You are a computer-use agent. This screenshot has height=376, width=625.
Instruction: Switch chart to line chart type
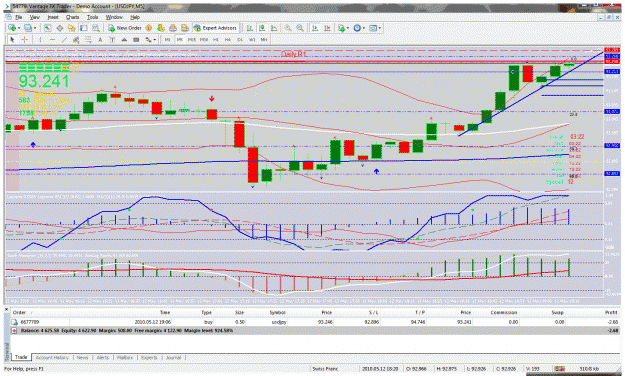274,28
